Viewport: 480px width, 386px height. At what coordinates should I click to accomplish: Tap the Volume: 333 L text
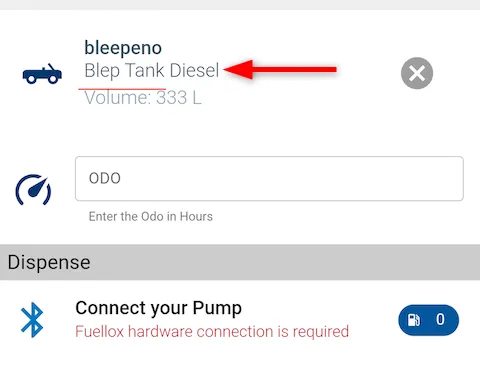143,98
